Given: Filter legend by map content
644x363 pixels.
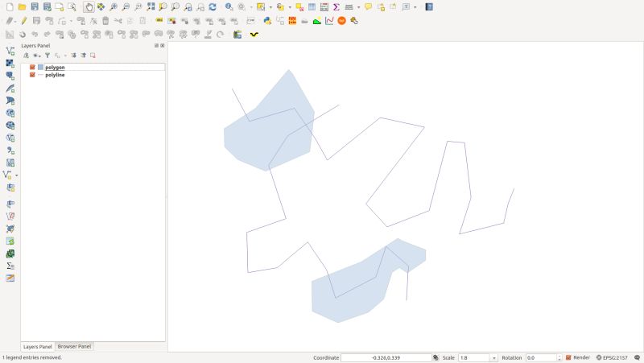Looking at the screenshot, I should tap(47, 56).
